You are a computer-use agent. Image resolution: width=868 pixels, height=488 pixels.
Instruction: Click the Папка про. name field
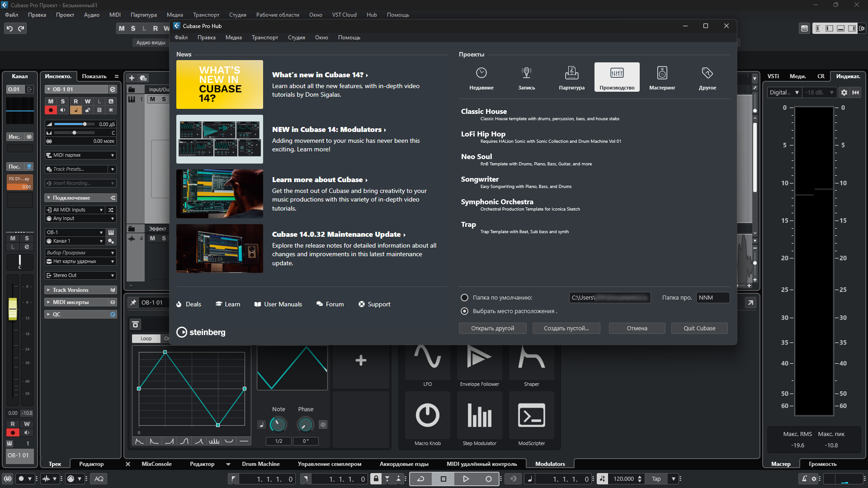coord(712,297)
